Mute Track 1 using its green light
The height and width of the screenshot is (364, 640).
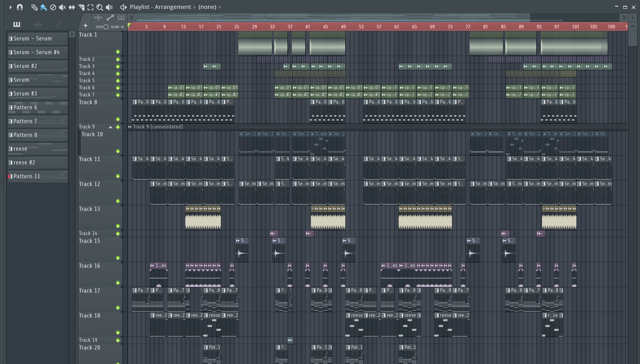pos(118,52)
